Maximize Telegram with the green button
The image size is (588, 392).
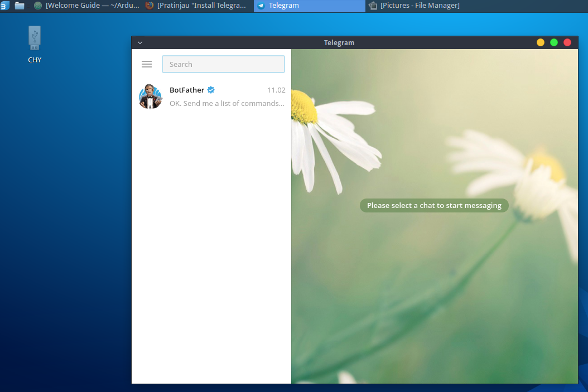coord(554,42)
